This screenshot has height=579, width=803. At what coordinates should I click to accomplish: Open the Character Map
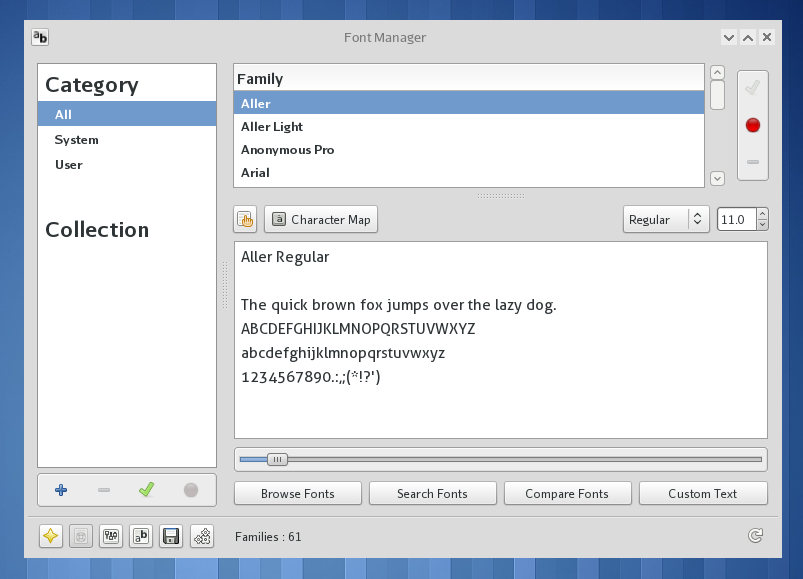pos(321,220)
